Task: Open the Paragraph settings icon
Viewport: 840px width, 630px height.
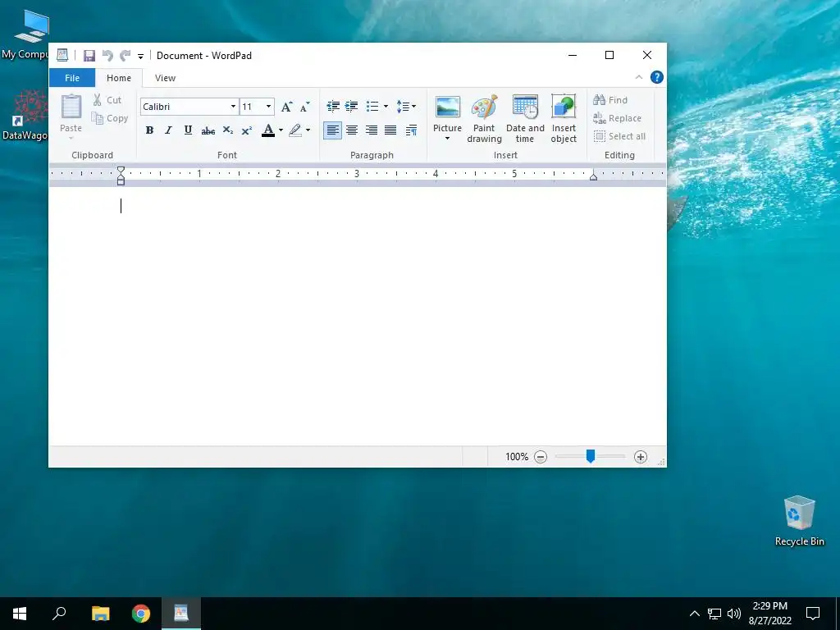Action: click(411, 130)
